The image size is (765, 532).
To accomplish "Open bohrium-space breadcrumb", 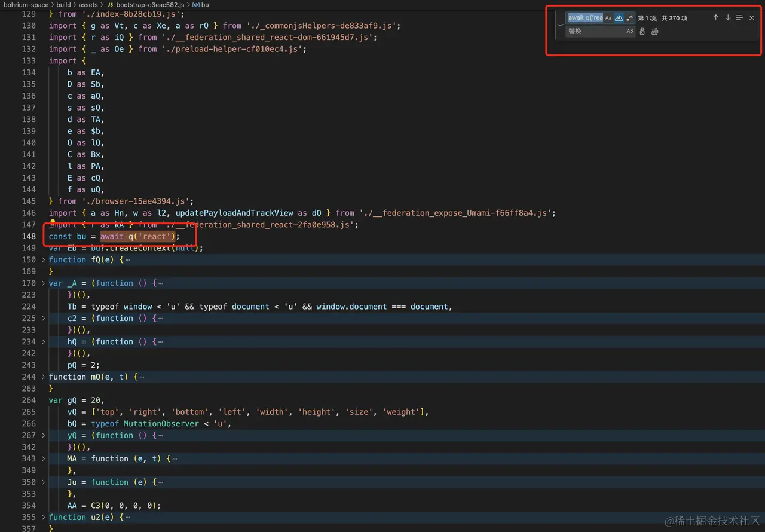I will [26, 5].
